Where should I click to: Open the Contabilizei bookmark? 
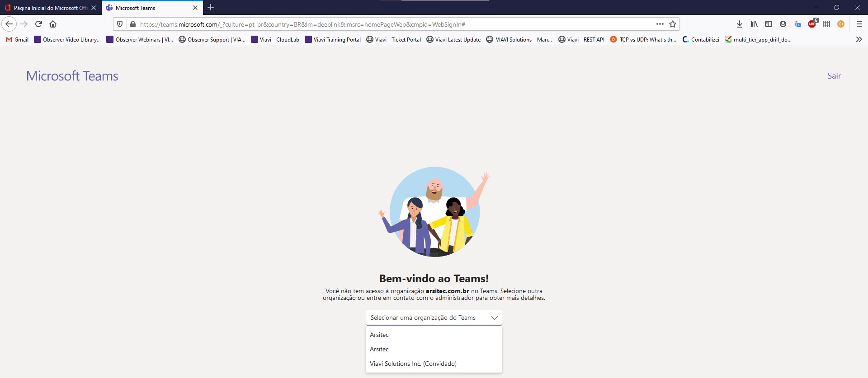(x=701, y=39)
